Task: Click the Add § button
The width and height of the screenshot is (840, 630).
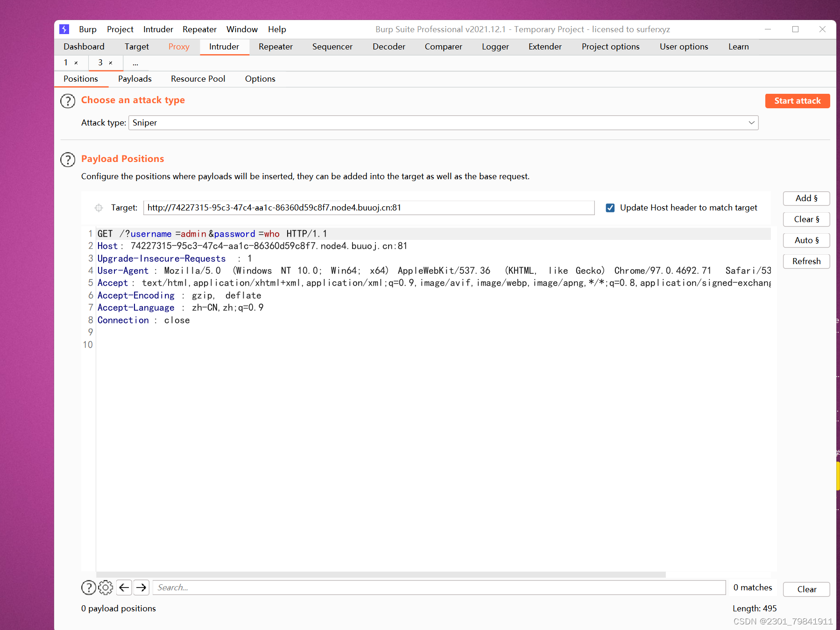Action: coord(806,198)
